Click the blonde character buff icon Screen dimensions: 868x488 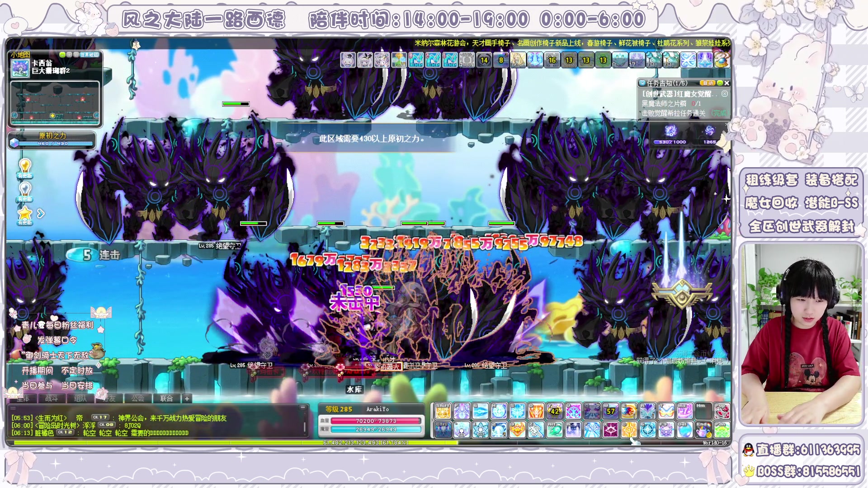pos(518,60)
